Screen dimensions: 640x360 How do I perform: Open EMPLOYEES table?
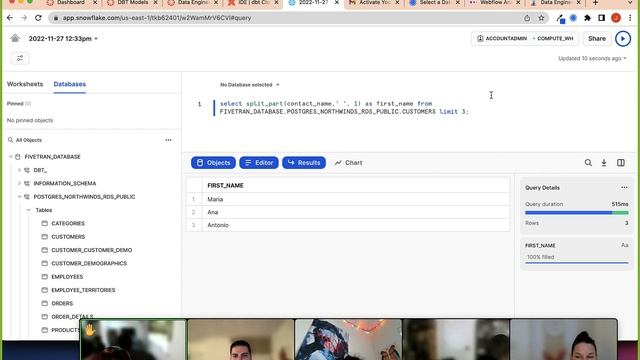67,277
